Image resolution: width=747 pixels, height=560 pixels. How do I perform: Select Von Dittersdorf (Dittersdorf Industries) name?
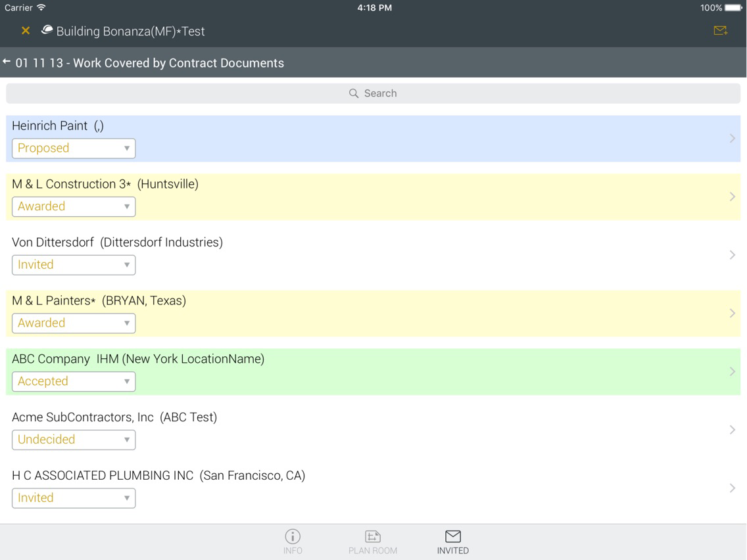[117, 243]
